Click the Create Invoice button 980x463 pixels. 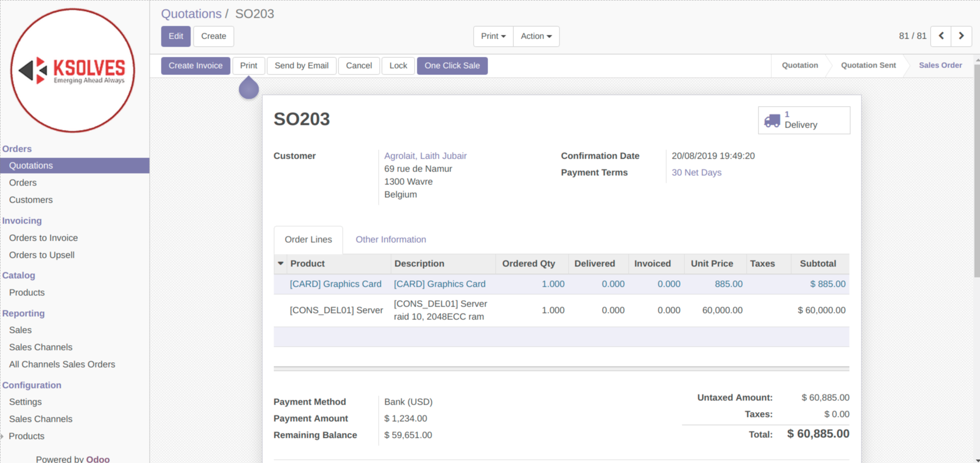195,65
